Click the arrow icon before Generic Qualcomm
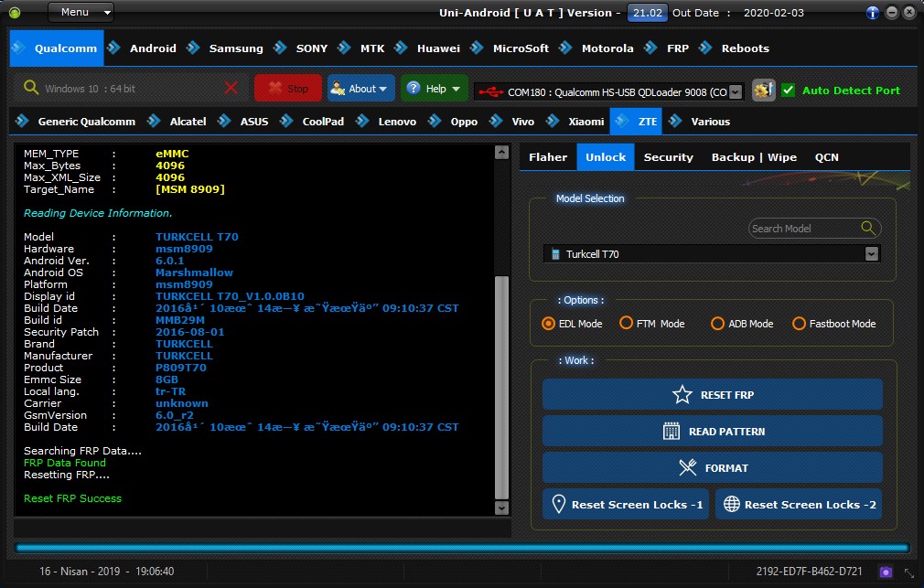The height and width of the screenshot is (588, 924). pos(22,122)
